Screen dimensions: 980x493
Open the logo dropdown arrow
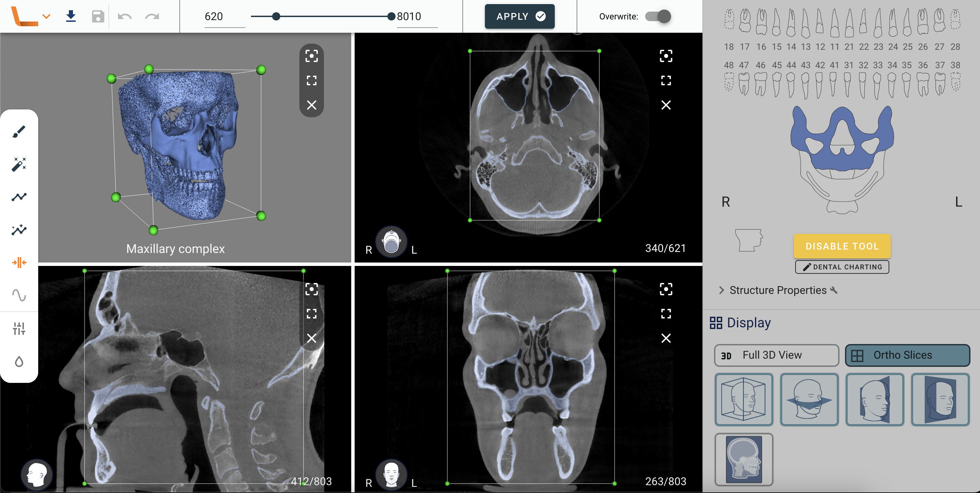[x=46, y=16]
